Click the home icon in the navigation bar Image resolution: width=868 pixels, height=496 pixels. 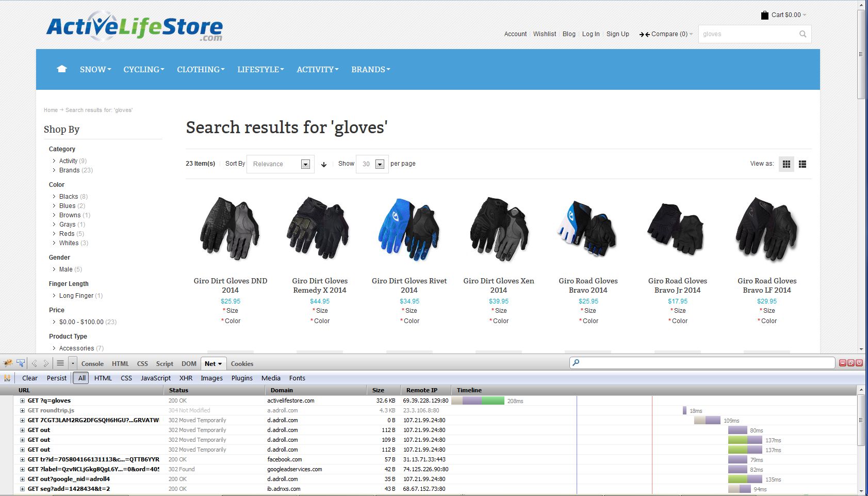tap(62, 69)
